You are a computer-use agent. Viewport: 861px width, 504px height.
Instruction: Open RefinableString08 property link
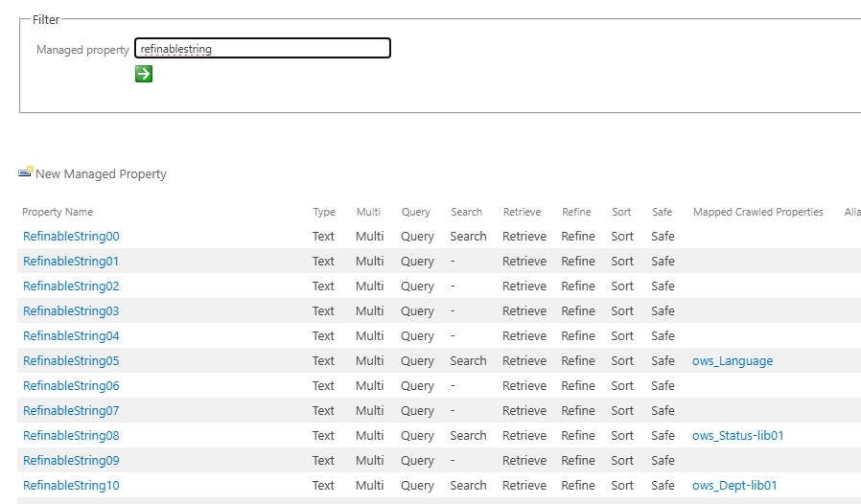pyautogui.click(x=71, y=435)
